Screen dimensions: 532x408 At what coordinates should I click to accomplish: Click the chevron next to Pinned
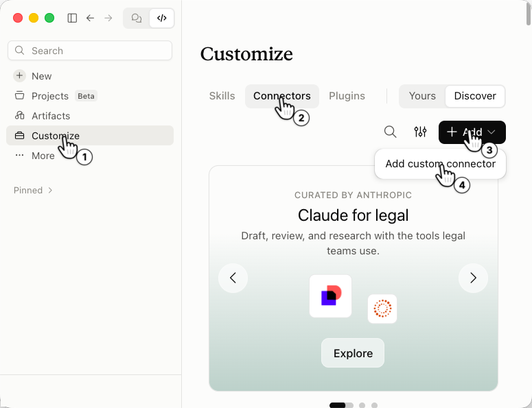click(x=50, y=190)
